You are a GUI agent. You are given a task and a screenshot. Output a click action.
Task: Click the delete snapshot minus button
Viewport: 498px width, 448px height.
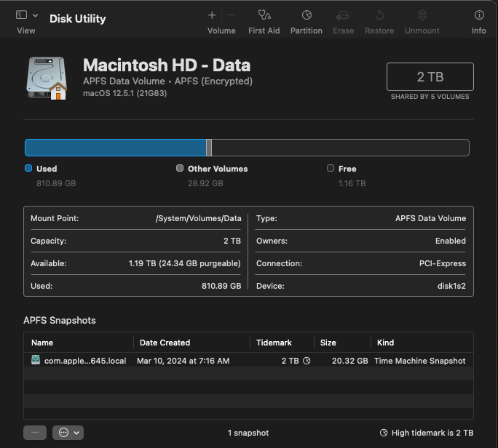[x=35, y=433]
